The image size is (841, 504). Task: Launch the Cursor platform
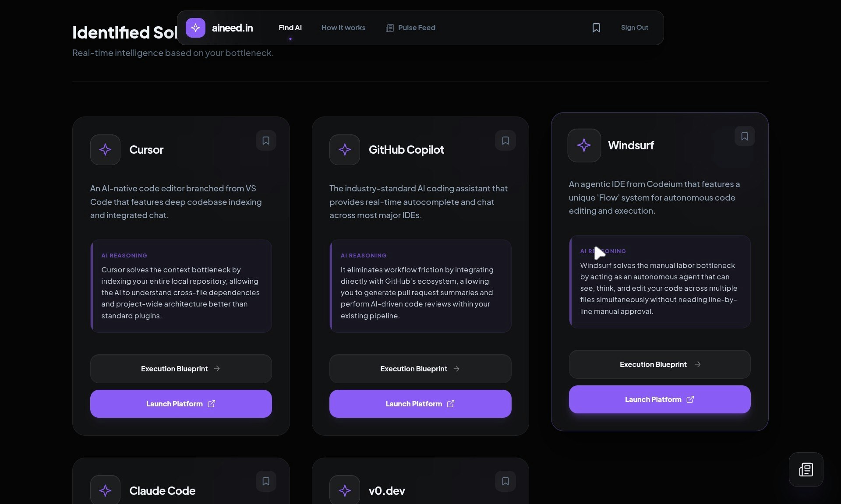(180, 403)
